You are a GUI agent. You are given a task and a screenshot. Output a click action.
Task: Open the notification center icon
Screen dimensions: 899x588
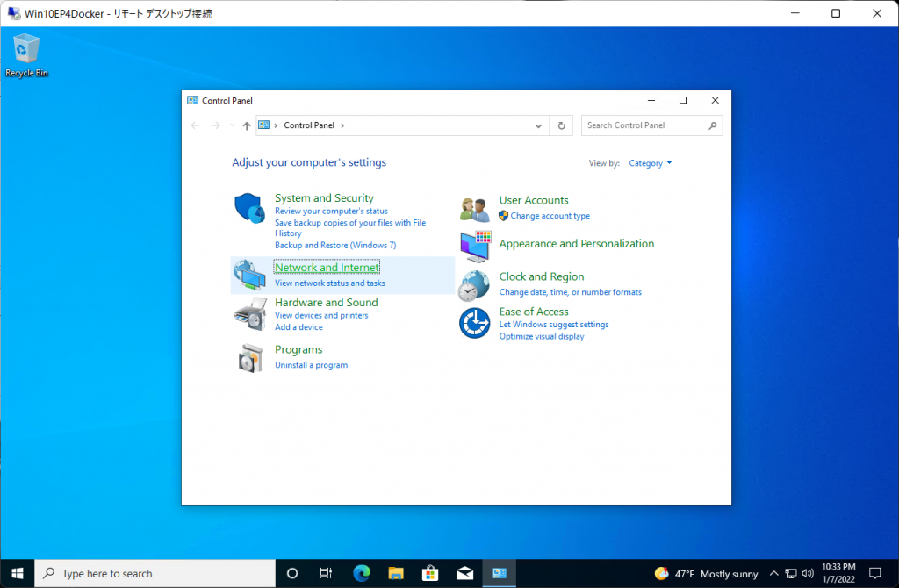point(875,573)
